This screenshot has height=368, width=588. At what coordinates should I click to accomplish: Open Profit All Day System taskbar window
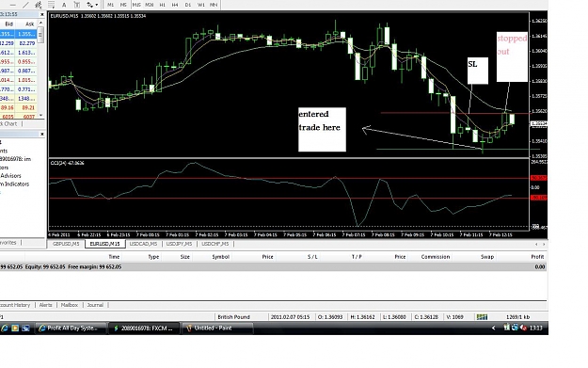click(72, 328)
